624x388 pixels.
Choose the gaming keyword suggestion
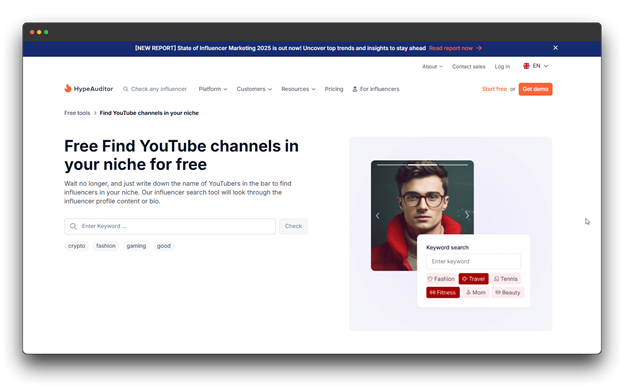[136, 246]
